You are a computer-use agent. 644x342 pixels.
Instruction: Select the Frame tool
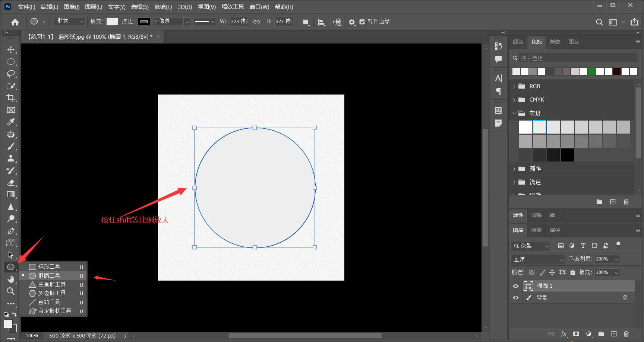tap(11, 110)
